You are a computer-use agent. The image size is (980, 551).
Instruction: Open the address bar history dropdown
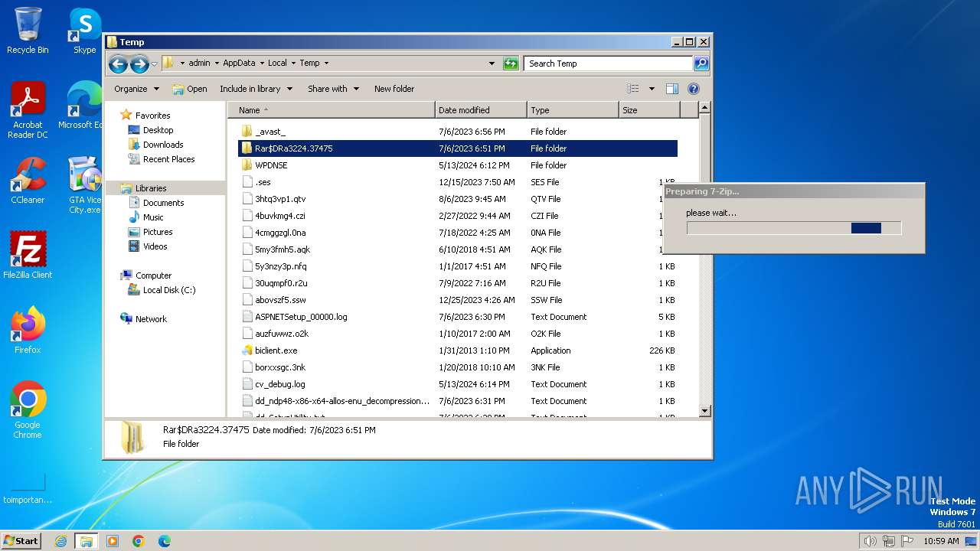pyautogui.click(x=492, y=64)
